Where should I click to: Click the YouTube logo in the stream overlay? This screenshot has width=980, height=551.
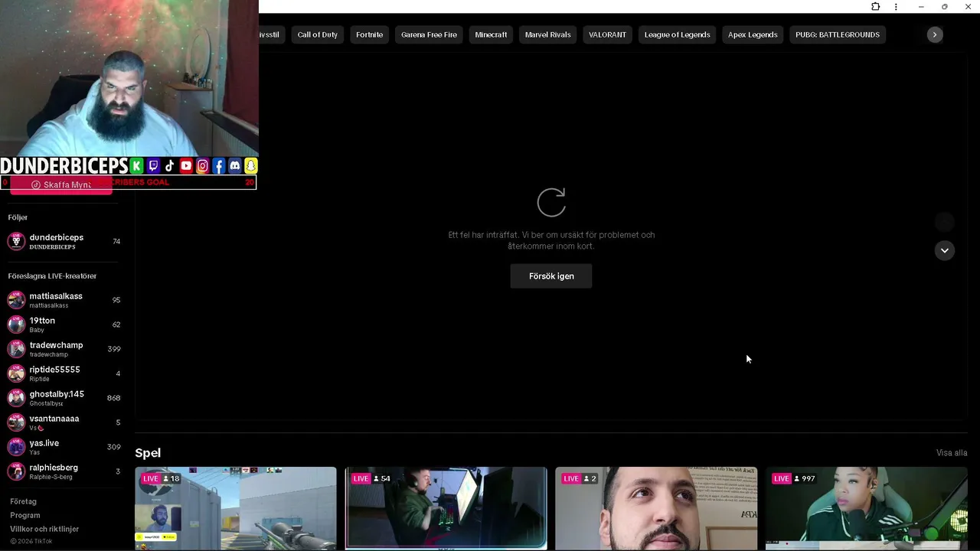186,166
